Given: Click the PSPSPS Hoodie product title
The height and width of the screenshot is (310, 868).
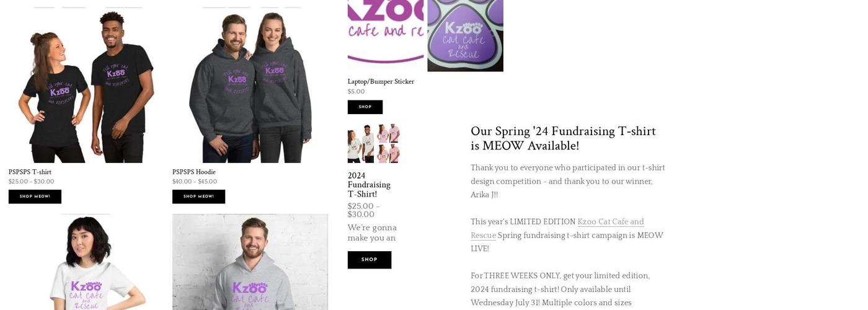Looking at the screenshot, I should coord(194,172).
